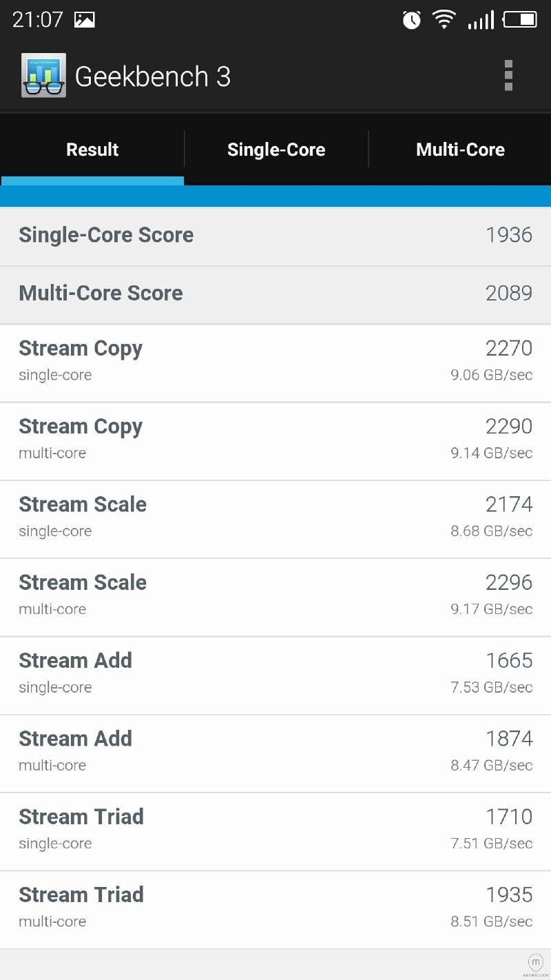Tap the battery indicator icon
The height and width of the screenshot is (980, 551).
pyautogui.click(x=520, y=19)
